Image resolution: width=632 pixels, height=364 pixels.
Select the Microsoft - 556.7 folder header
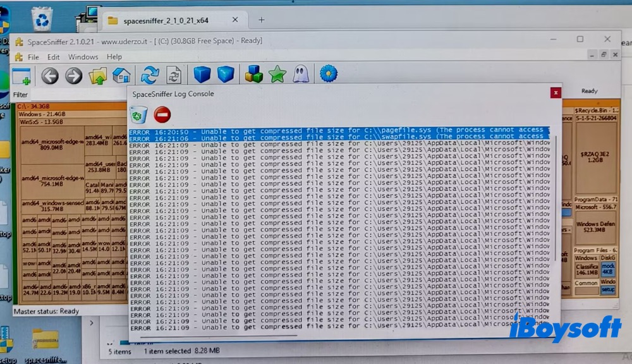[596, 207]
